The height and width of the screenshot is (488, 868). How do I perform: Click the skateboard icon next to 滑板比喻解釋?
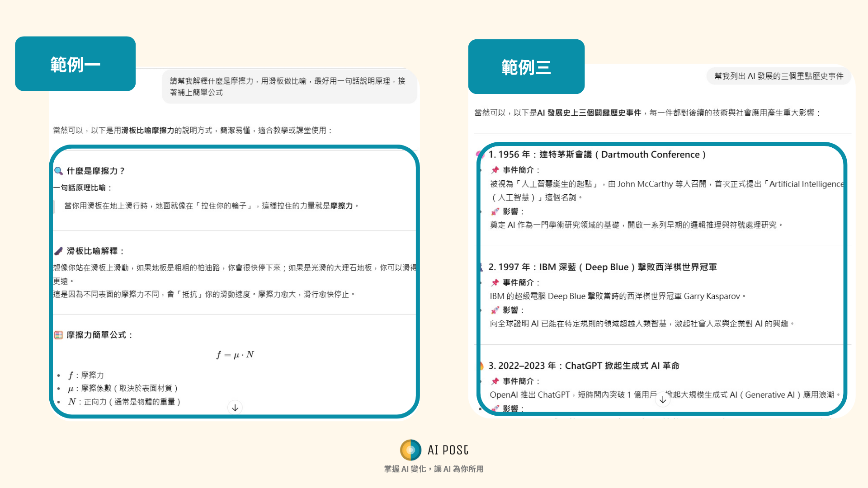tap(58, 251)
